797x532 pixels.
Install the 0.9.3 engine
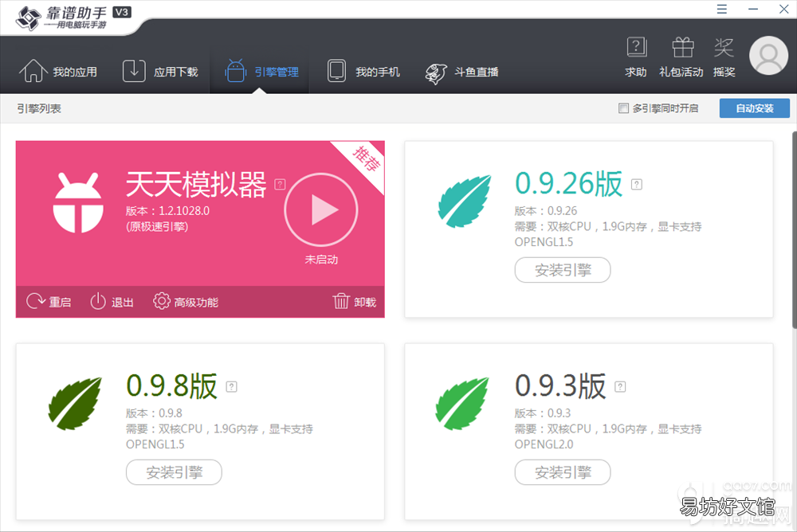(x=563, y=472)
